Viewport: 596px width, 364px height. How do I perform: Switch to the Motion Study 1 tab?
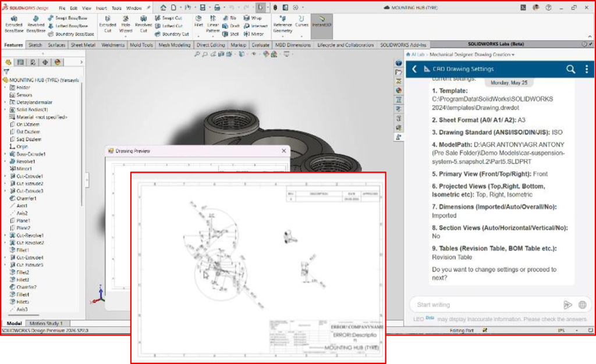coord(46,323)
